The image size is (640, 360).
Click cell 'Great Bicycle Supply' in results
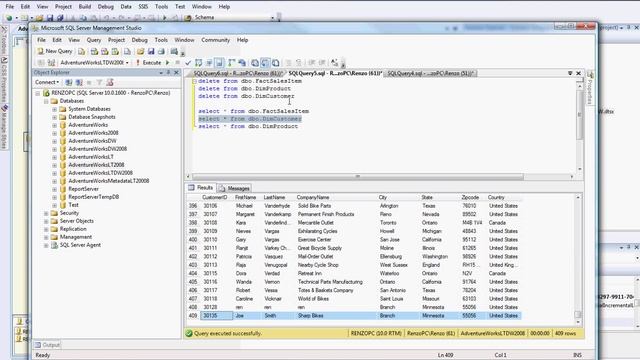coord(320,248)
